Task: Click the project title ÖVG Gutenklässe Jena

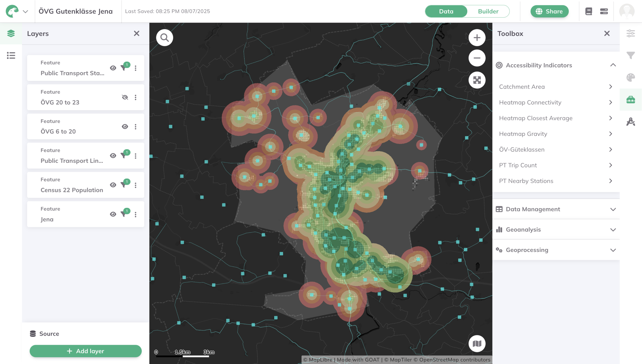Action: (x=76, y=11)
